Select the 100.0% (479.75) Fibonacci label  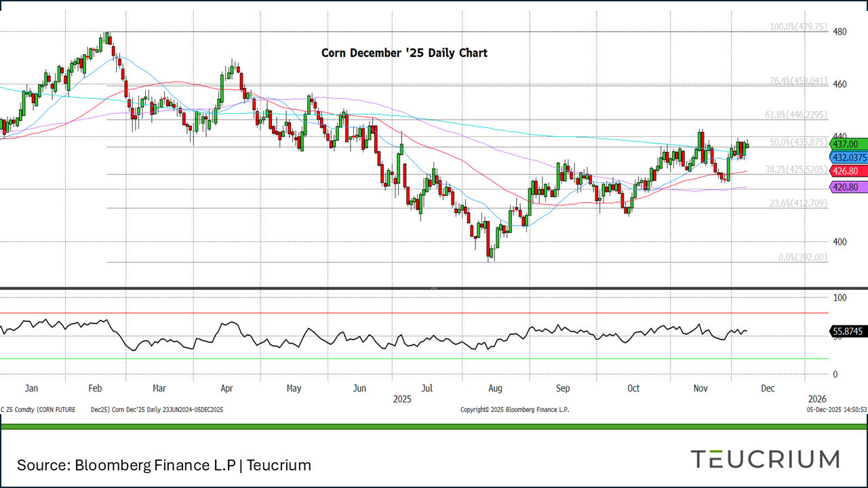click(798, 27)
